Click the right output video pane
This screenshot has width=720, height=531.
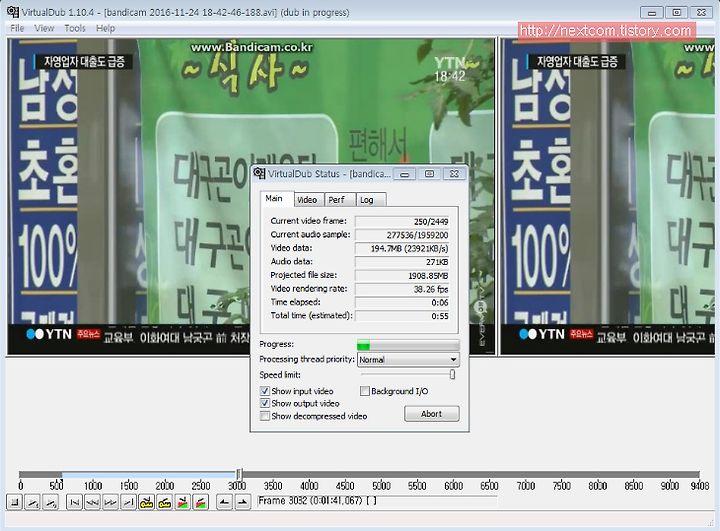pyautogui.click(x=608, y=197)
